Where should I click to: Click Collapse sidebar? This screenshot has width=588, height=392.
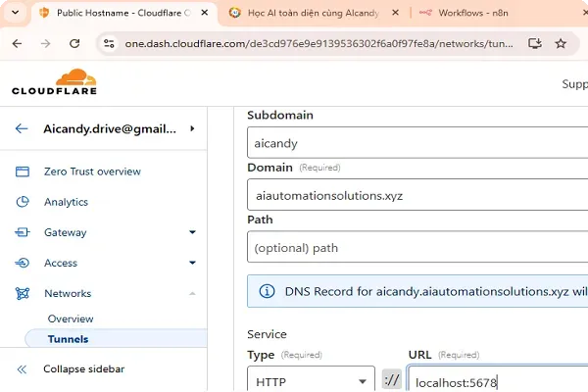coord(83,369)
